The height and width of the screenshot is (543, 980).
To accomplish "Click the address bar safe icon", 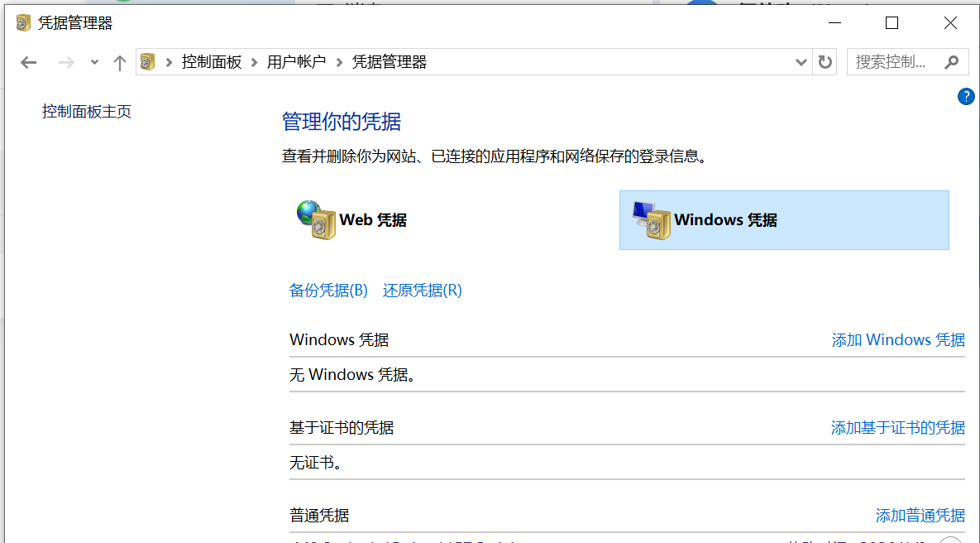I will click(x=147, y=62).
